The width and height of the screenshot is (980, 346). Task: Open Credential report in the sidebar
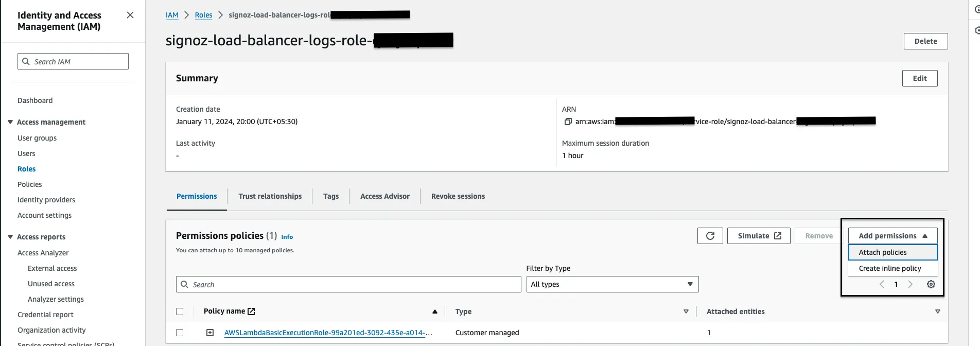[45, 315]
